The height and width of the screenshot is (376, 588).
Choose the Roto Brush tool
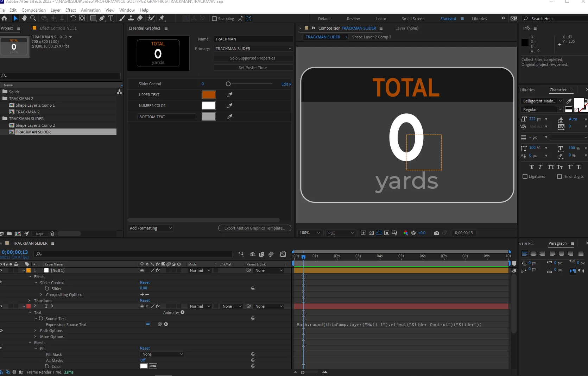coord(151,18)
